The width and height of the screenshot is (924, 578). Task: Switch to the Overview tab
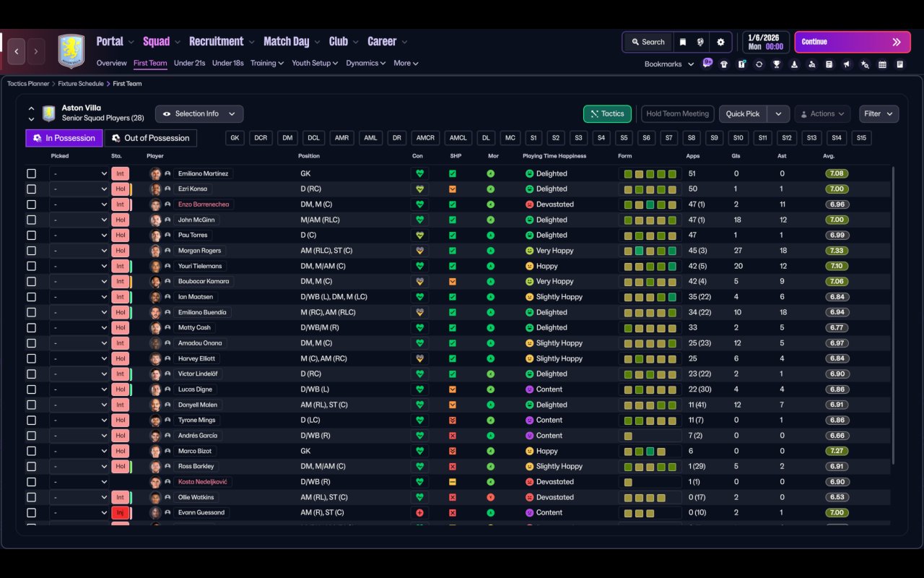click(x=111, y=63)
